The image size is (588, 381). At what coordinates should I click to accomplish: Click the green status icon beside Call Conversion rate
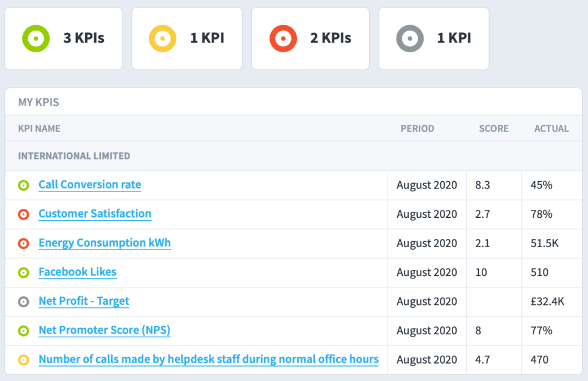(x=23, y=185)
